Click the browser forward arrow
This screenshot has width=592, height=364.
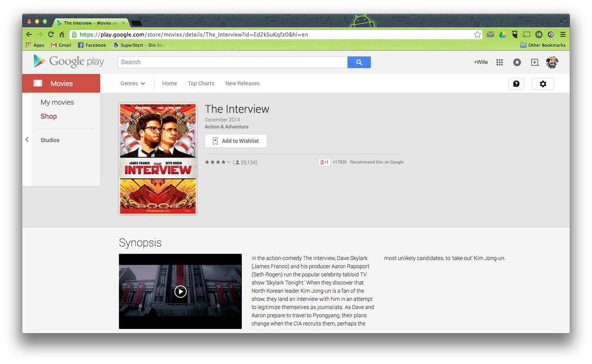40,35
